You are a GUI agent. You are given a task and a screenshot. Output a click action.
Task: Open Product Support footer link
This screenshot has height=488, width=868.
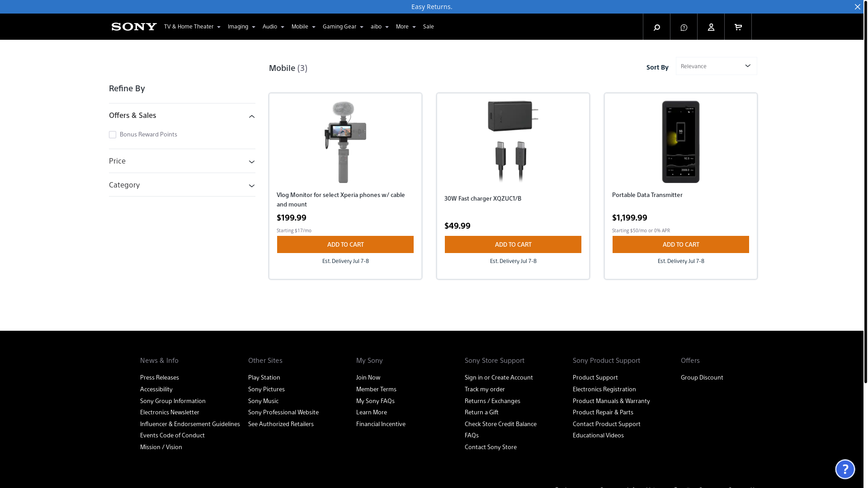point(595,378)
